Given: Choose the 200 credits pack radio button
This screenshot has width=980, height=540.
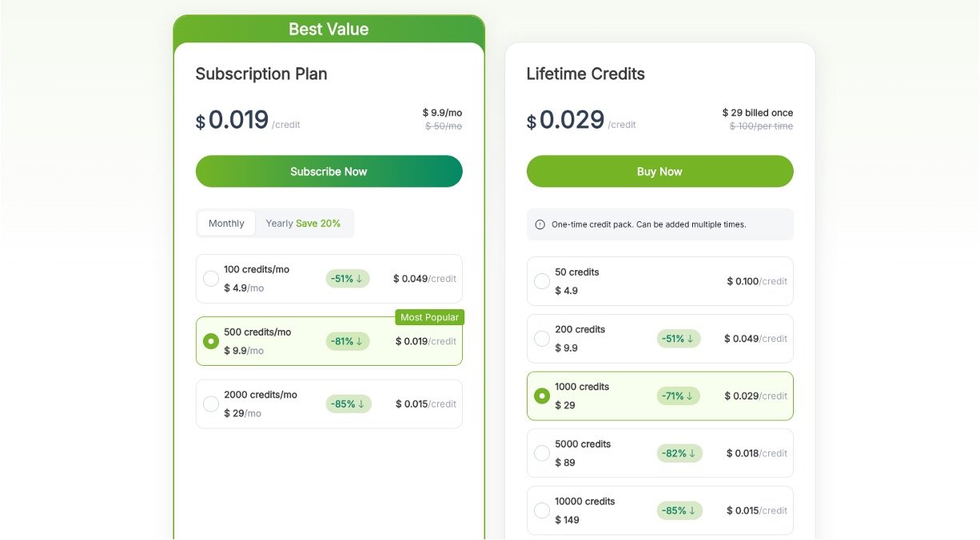Looking at the screenshot, I should coord(542,339).
